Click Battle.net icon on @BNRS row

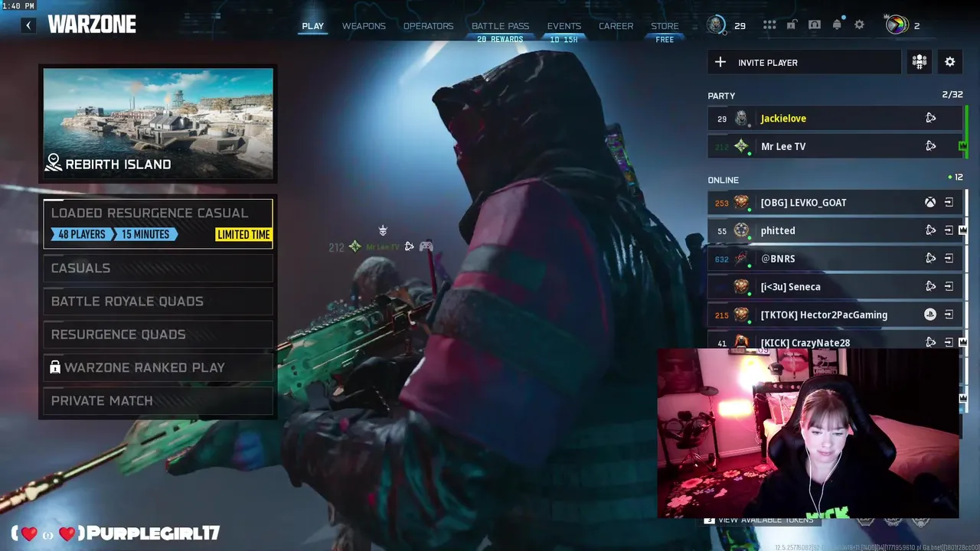pos(931,259)
